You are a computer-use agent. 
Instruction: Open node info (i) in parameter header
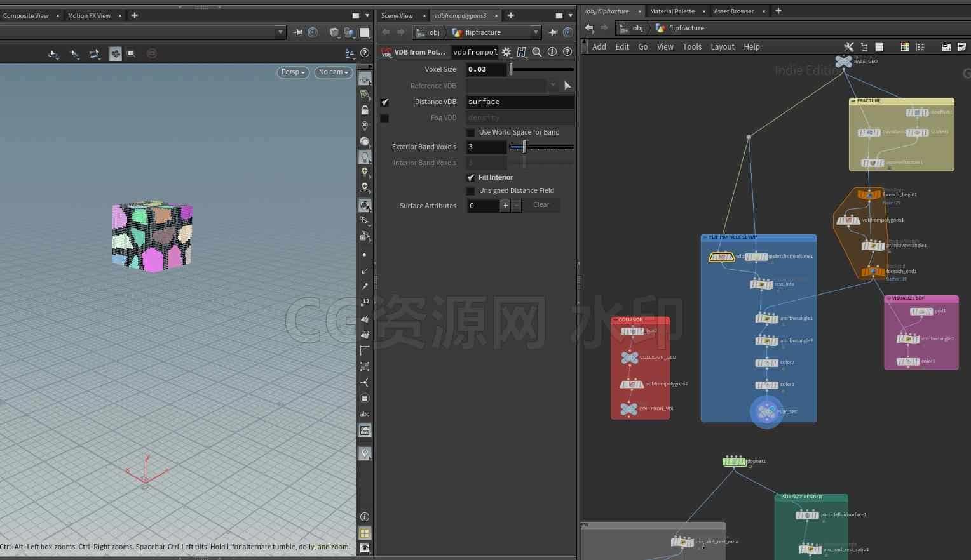tap(552, 52)
